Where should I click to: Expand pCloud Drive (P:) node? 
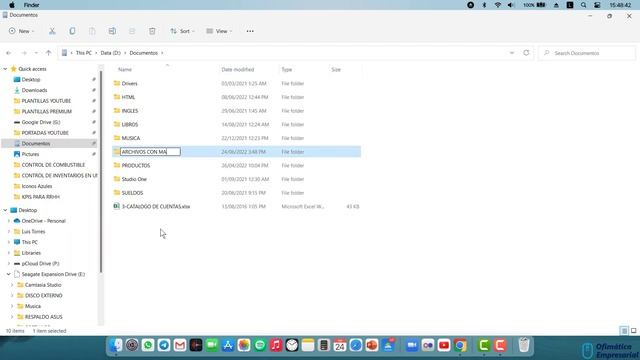9,264
